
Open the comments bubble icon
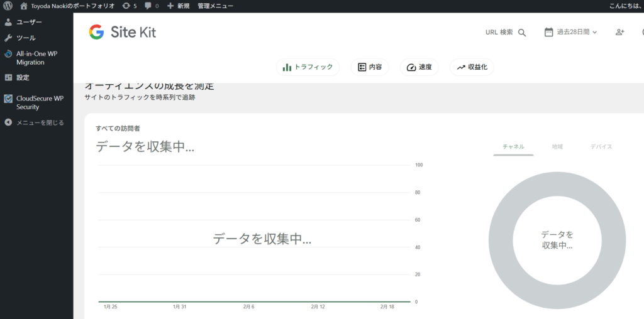[x=148, y=6]
